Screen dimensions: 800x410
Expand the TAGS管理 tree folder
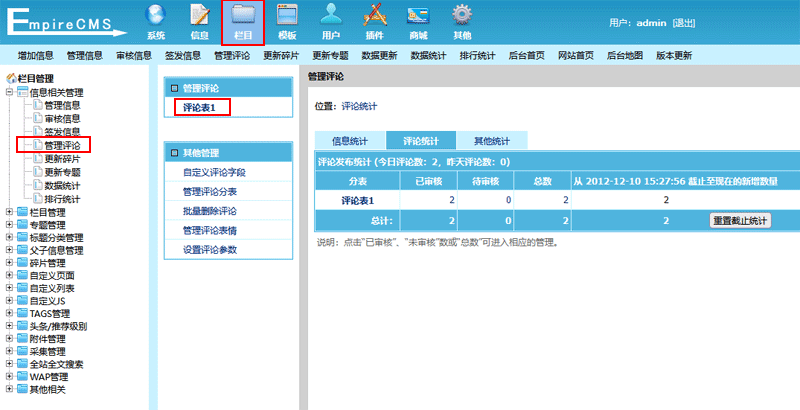point(10,314)
